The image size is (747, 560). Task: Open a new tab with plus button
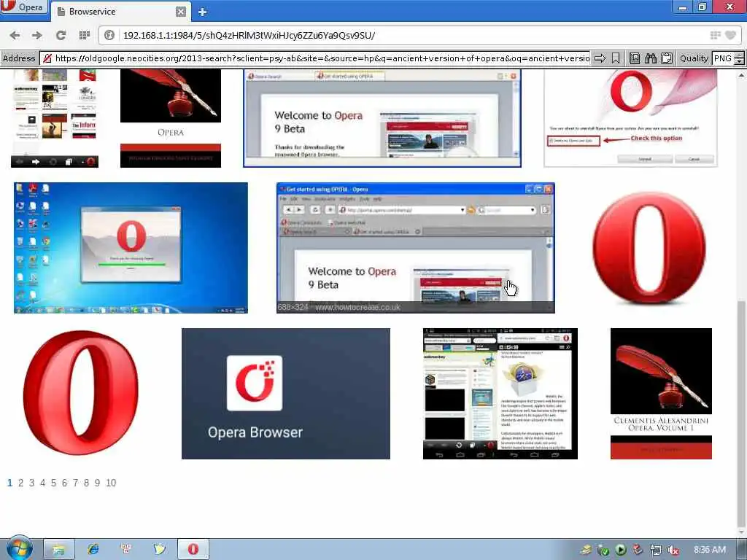pyautogui.click(x=203, y=12)
